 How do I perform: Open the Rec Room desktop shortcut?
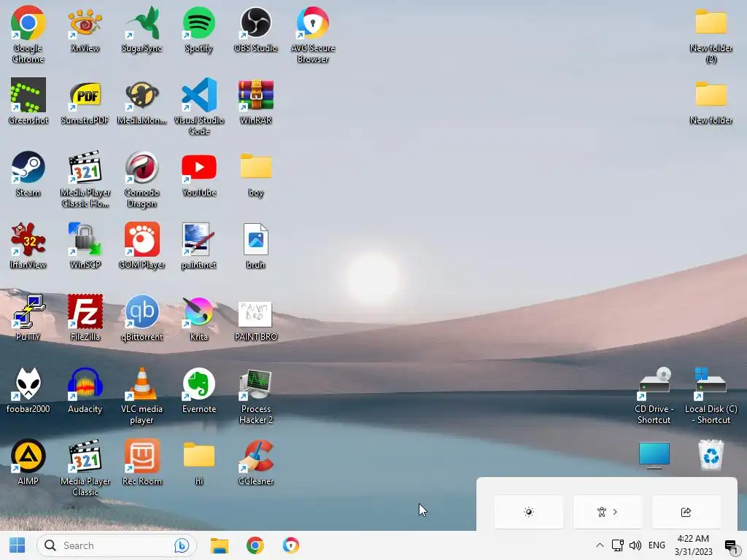142,462
